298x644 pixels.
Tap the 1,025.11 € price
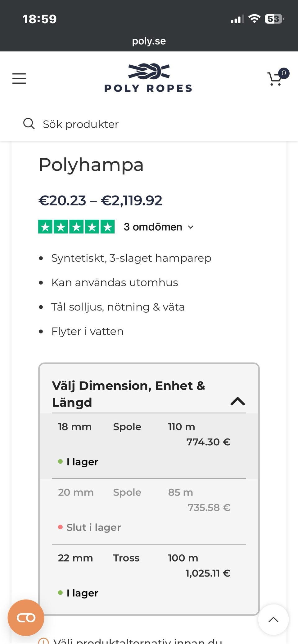tap(208, 573)
